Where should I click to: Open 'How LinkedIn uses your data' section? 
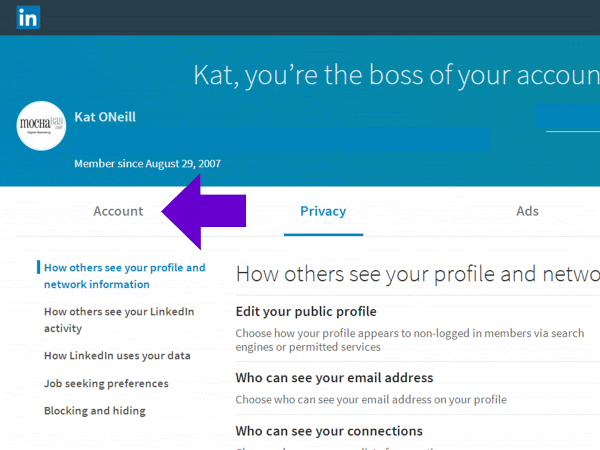tap(117, 355)
